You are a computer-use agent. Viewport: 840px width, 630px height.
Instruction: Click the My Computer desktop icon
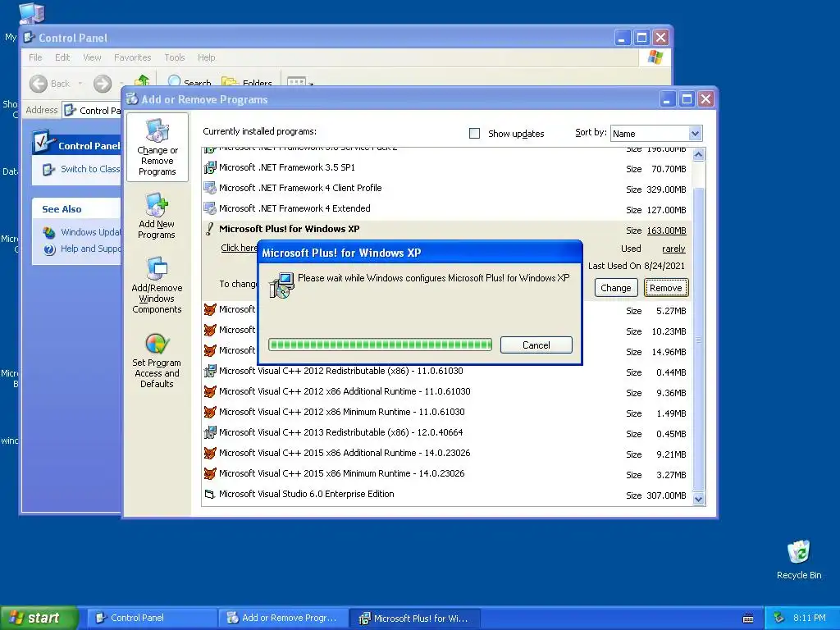pos(30,13)
